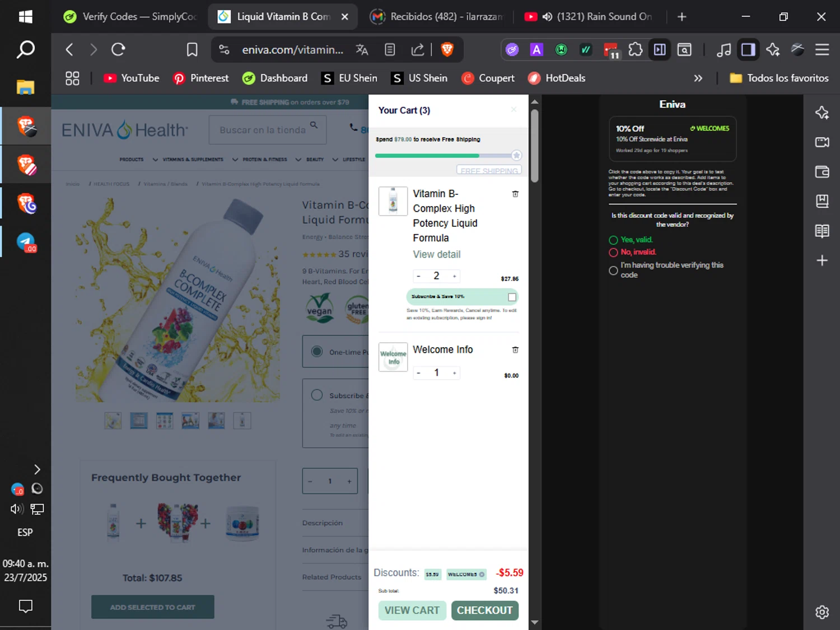Open the Brave Shields lion icon
840x630 pixels.
pos(447,50)
